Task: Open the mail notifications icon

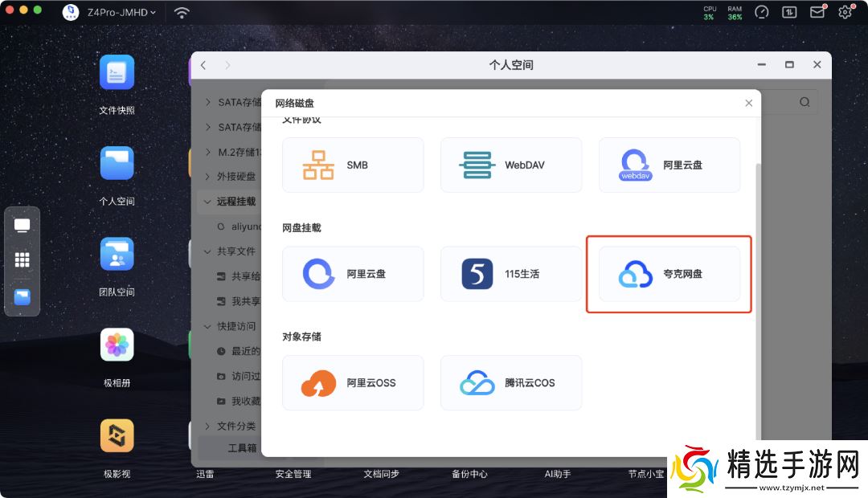Action: click(817, 12)
